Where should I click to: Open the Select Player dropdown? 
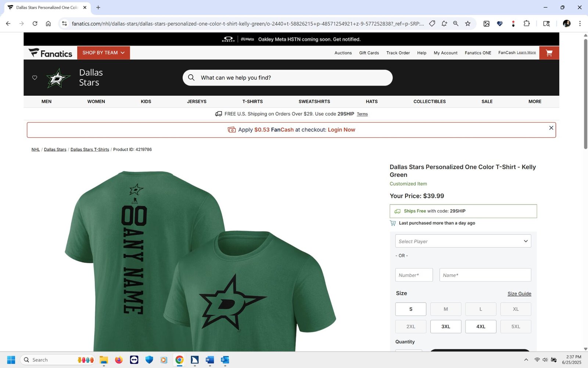tap(463, 241)
